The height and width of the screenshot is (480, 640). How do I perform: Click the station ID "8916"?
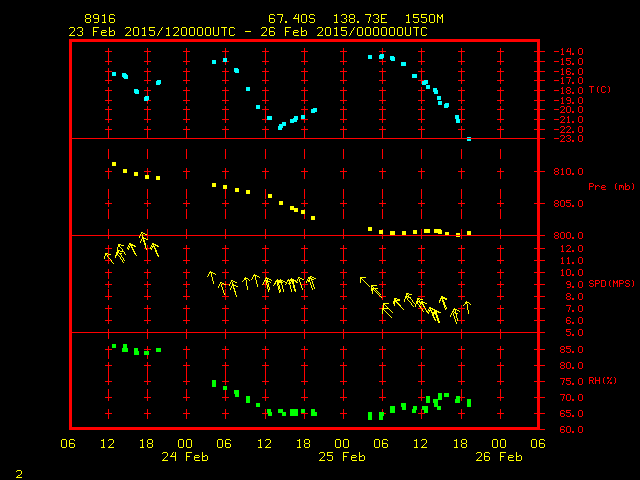[100, 19]
